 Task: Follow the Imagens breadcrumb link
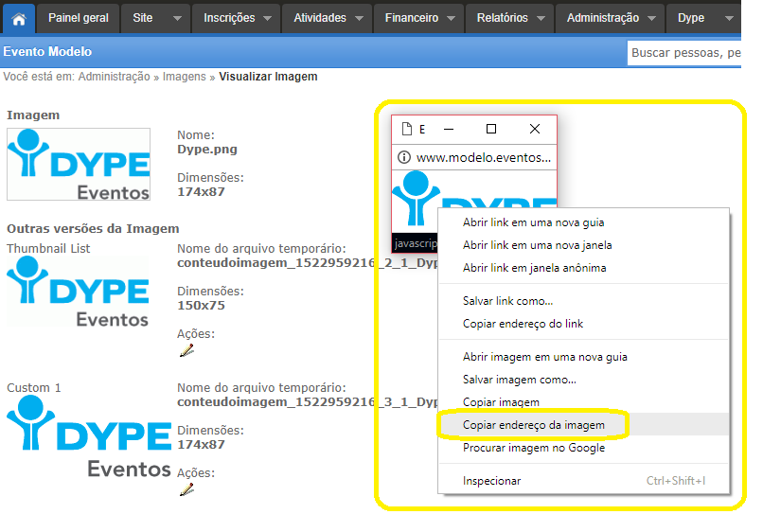click(184, 77)
